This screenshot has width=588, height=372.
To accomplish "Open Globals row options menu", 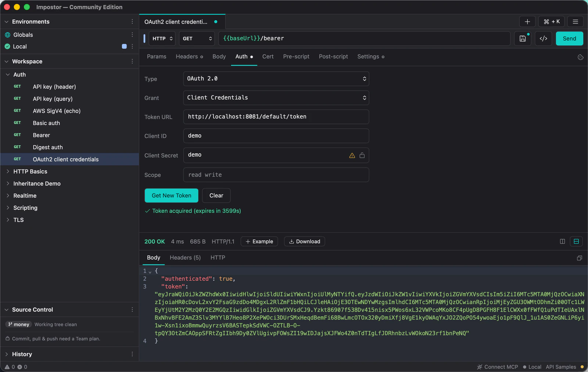I will pyautogui.click(x=132, y=35).
